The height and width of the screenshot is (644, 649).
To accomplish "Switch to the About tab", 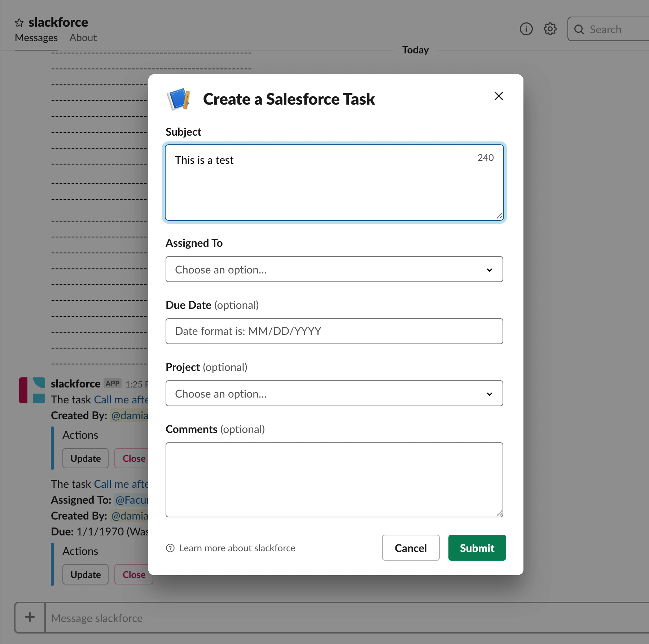I will point(83,38).
